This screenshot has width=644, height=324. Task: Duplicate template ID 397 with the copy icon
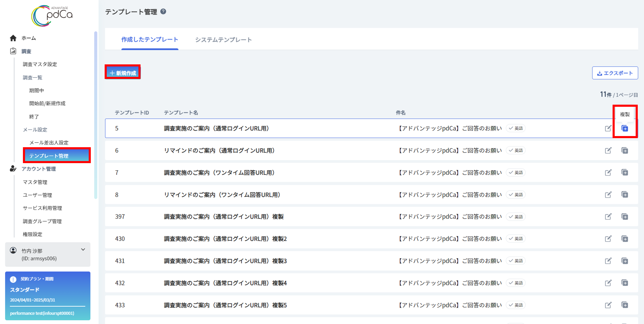625,216
